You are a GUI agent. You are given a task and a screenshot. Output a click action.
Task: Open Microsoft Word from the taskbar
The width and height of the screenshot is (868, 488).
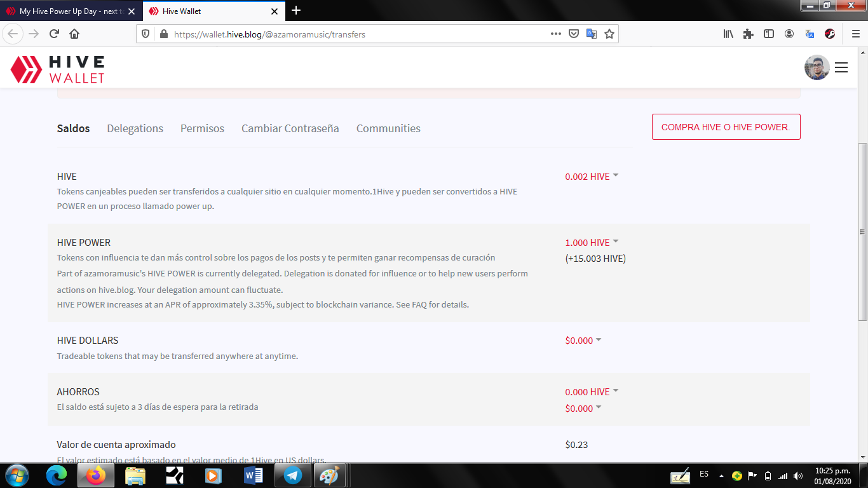pyautogui.click(x=254, y=475)
